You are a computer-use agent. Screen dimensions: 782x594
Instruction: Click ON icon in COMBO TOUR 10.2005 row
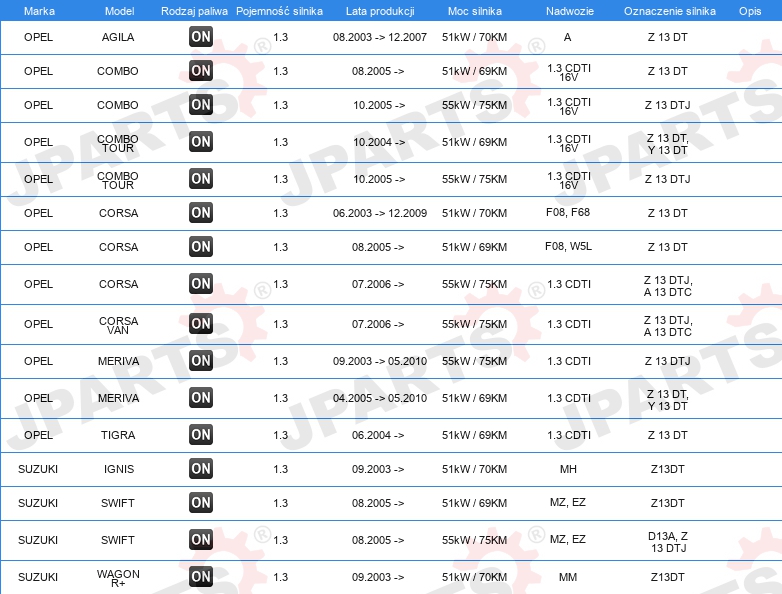[201, 178]
